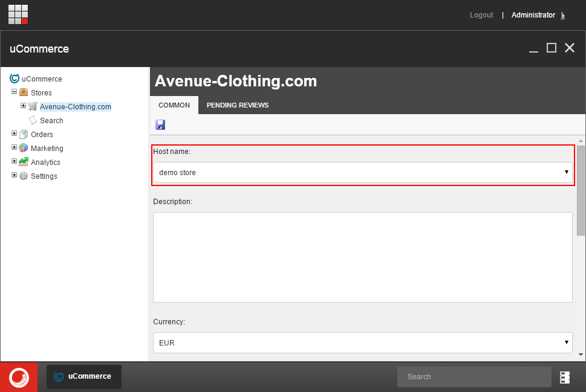Select the Stores tree item label
This screenshot has width=586, height=392.
41,92
